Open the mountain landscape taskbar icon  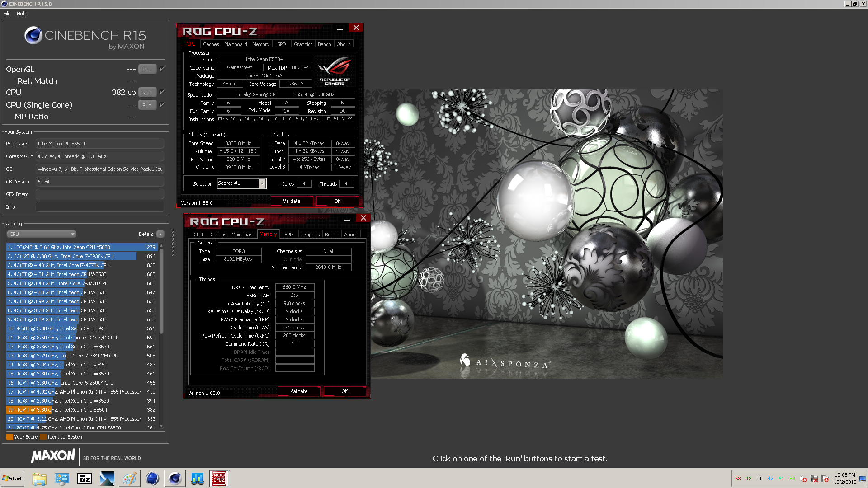click(x=107, y=479)
